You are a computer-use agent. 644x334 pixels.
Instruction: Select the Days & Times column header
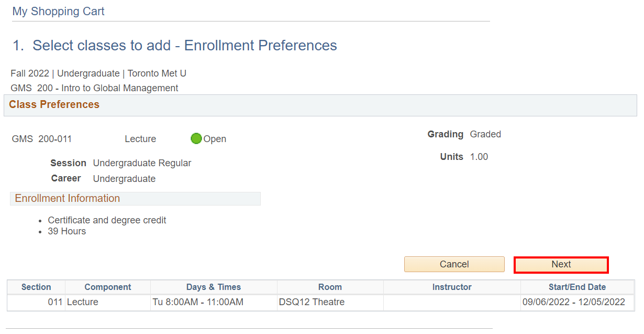[214, 287]
